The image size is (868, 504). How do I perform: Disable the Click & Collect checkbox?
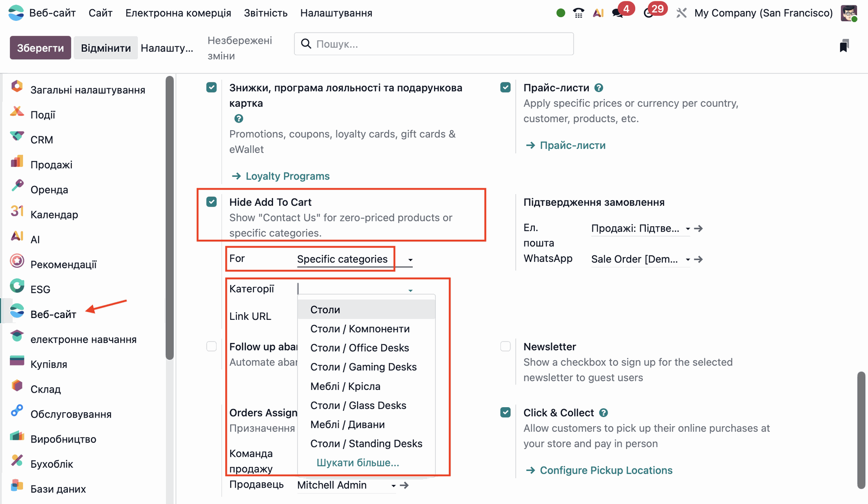[x=505, y=413]
